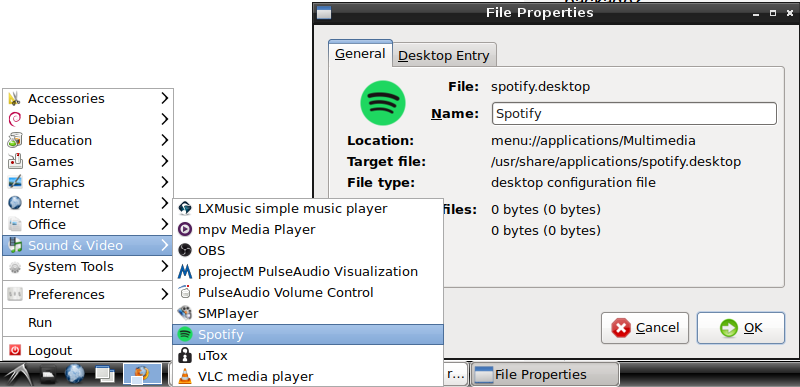The width and height of the screenshot is (800, 387).
Task: Click the VLC traffic cone icon
Action: pos(184,376)
